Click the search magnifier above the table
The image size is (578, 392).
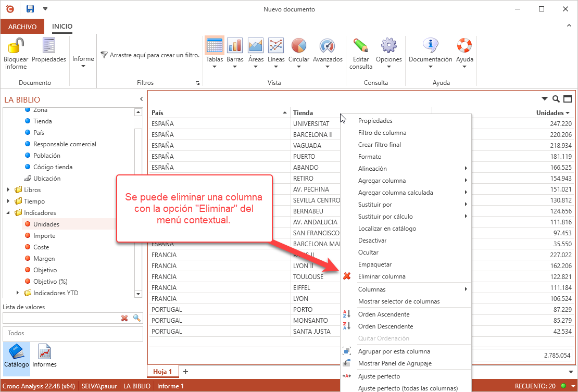556,99
